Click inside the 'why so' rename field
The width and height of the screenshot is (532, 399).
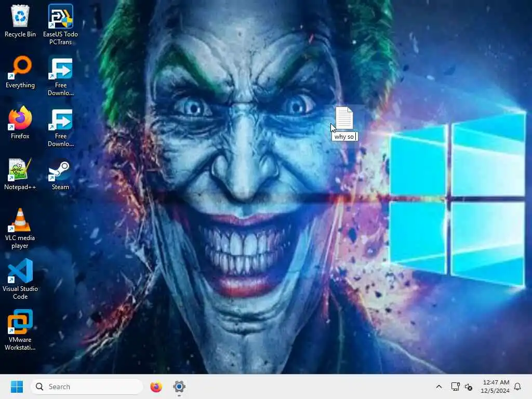pyautogui.click(x=344, y=137)
